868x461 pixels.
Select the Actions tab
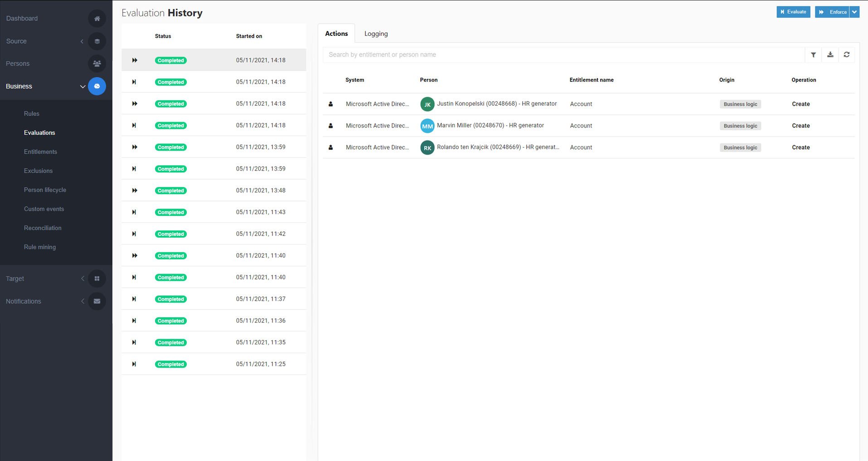(336, 34)
